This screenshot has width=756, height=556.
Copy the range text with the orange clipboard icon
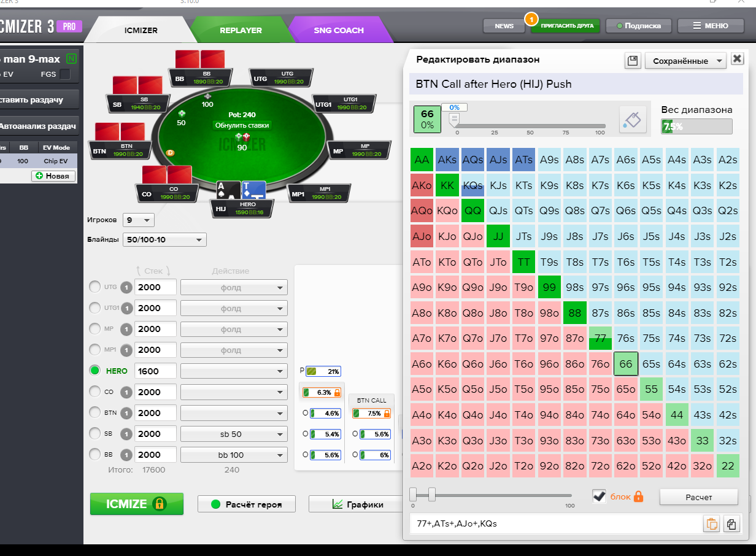[712, 524]
